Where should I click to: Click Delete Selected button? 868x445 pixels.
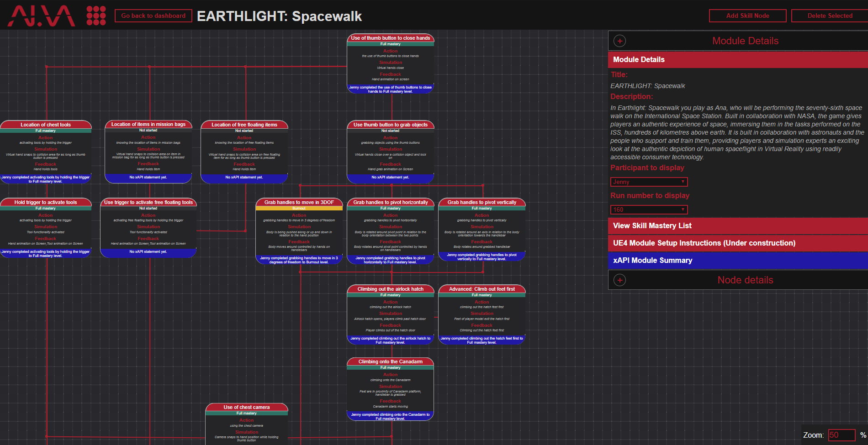[x=830, y=16]
